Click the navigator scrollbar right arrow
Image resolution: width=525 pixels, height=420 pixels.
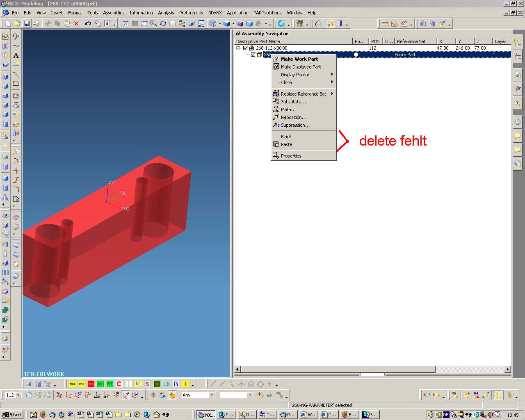[508, 370]
